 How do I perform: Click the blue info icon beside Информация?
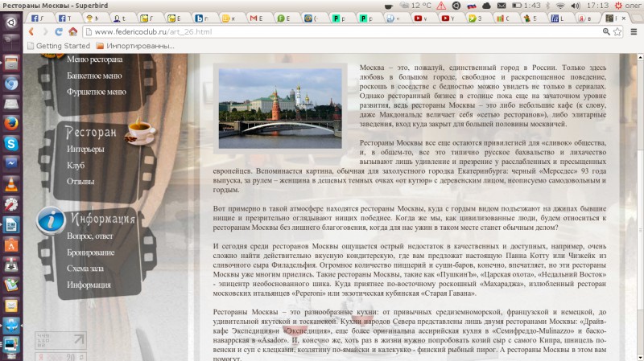pos(51,221)
